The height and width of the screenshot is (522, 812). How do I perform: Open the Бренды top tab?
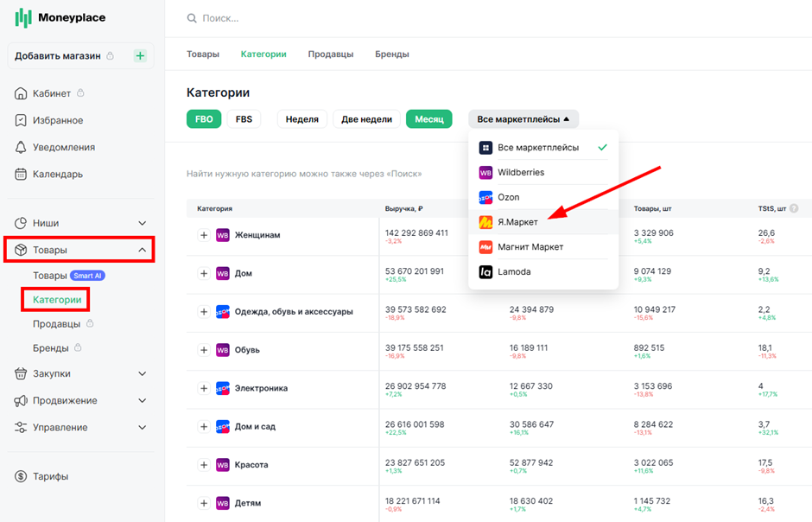tap(392, 54)
